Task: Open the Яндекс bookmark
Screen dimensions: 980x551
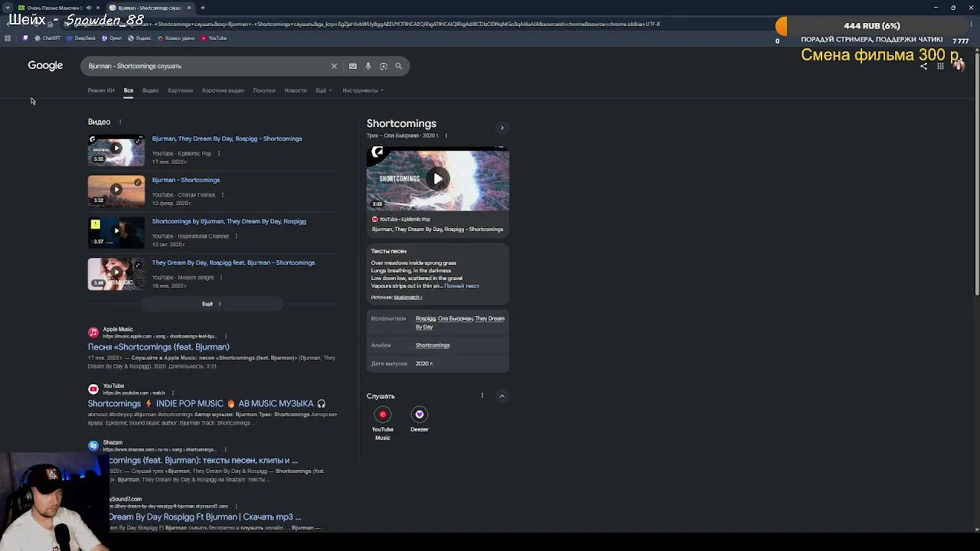Action: (x=139, y=37)
